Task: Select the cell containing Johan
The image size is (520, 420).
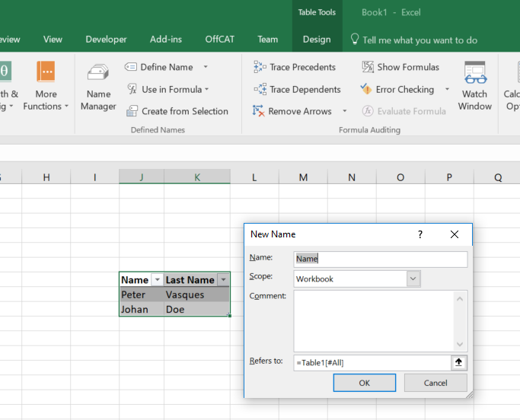Action: click(142, 309)
